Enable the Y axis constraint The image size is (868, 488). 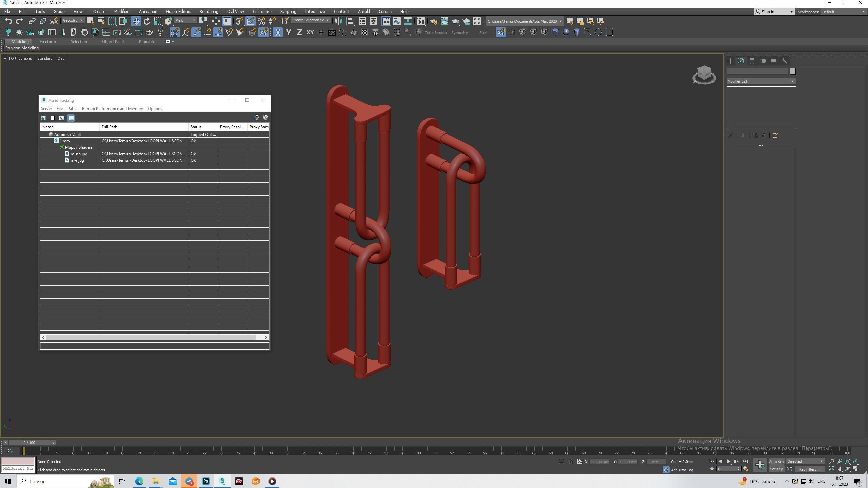289,33
